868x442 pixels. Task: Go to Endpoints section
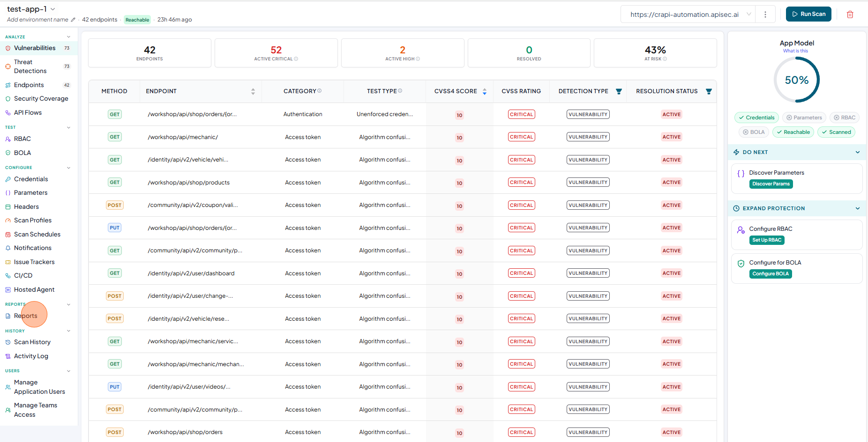pyautogui.click(x=38, y=85)
